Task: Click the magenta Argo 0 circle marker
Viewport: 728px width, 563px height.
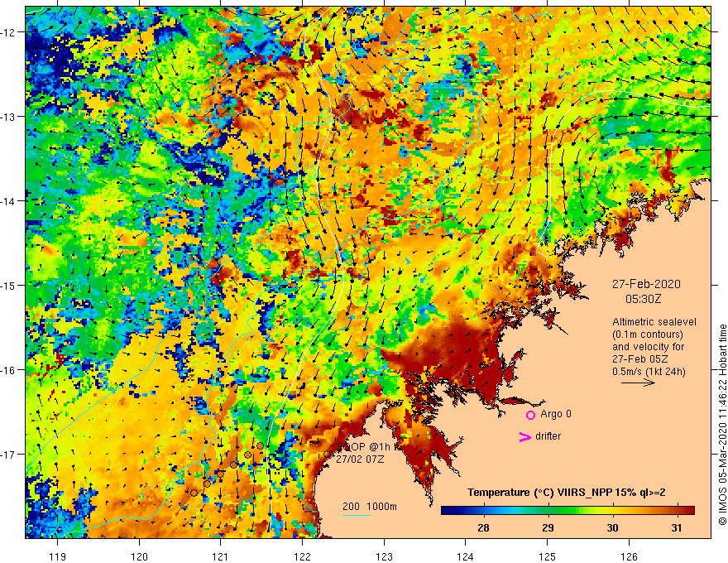Action: (x=530, y=415)
